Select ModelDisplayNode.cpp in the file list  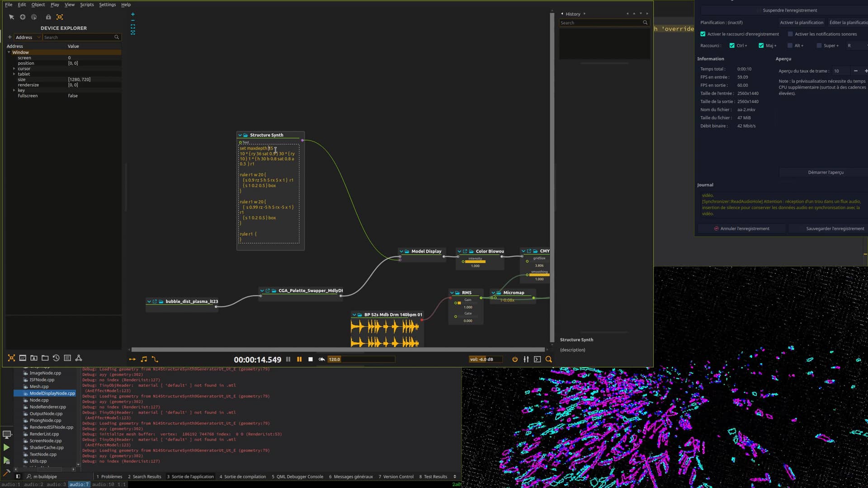(x=50, y=393)
